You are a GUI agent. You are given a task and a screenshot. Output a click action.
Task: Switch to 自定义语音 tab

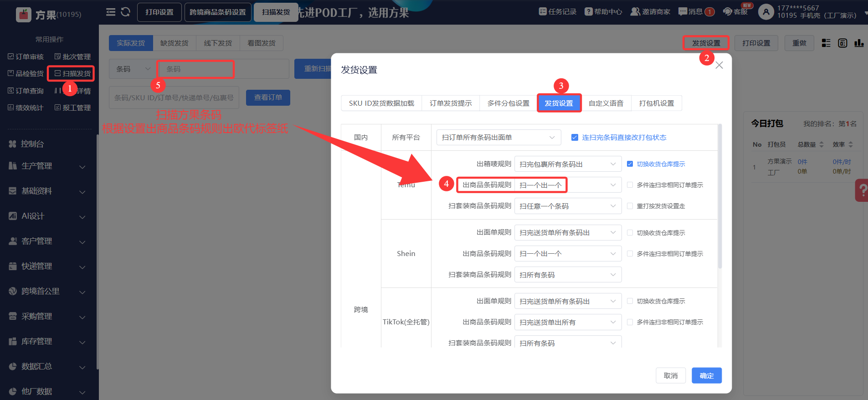click(x=606, y=103)
